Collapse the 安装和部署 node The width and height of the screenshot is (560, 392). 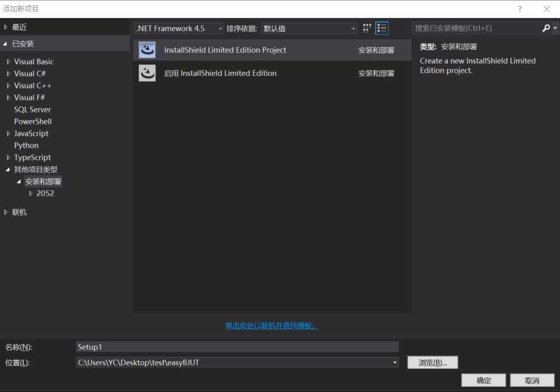click(x=19, y=181)
